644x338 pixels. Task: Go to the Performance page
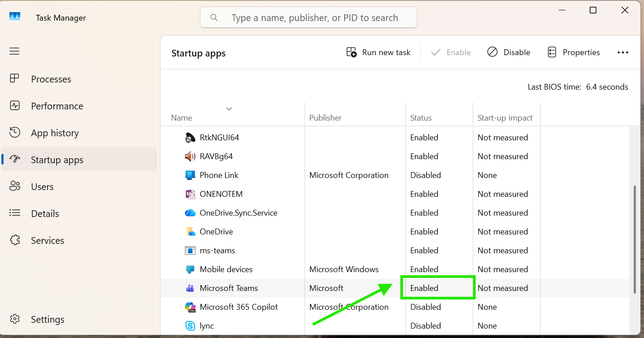point(79,106)
